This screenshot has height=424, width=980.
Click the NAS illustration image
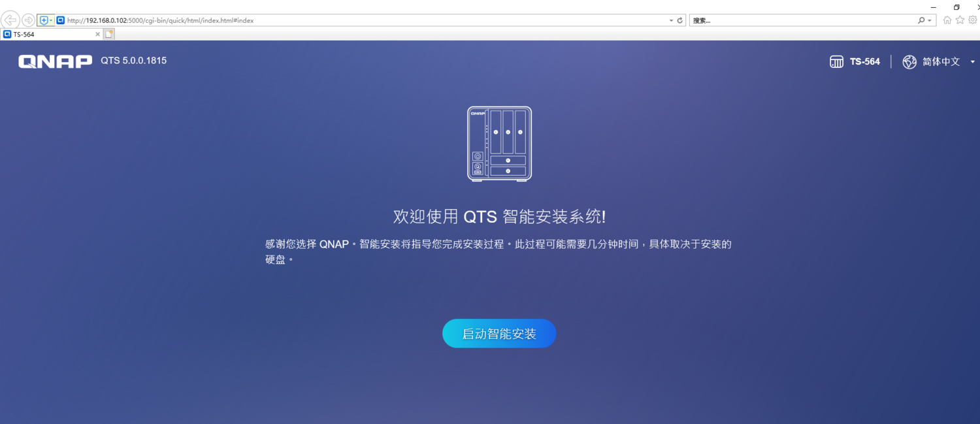[499, 144]
